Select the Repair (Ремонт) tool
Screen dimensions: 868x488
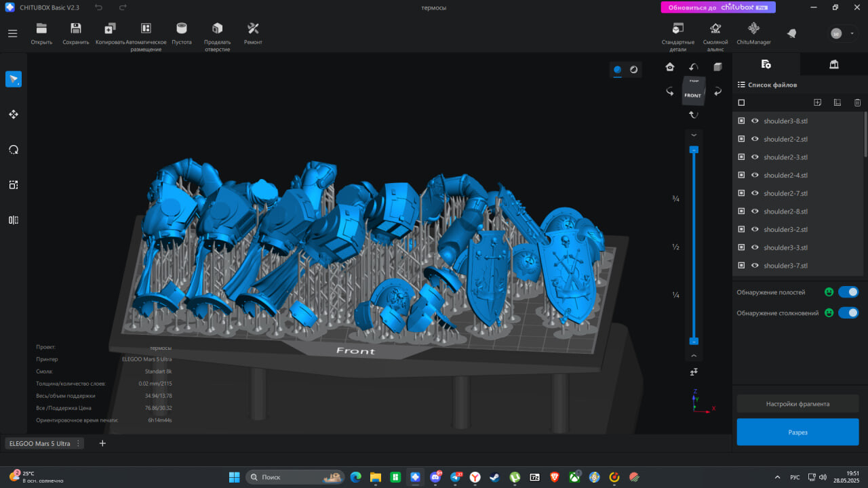[x=253, y=33]
